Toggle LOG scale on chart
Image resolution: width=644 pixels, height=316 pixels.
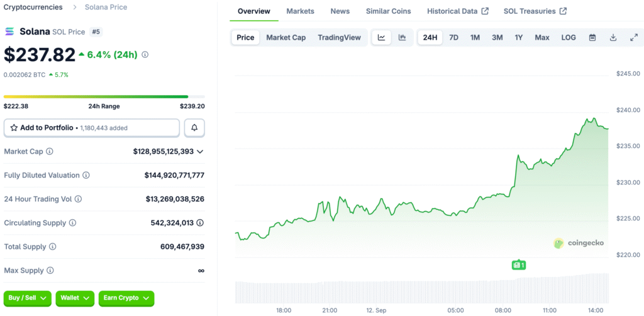(569, 38)
